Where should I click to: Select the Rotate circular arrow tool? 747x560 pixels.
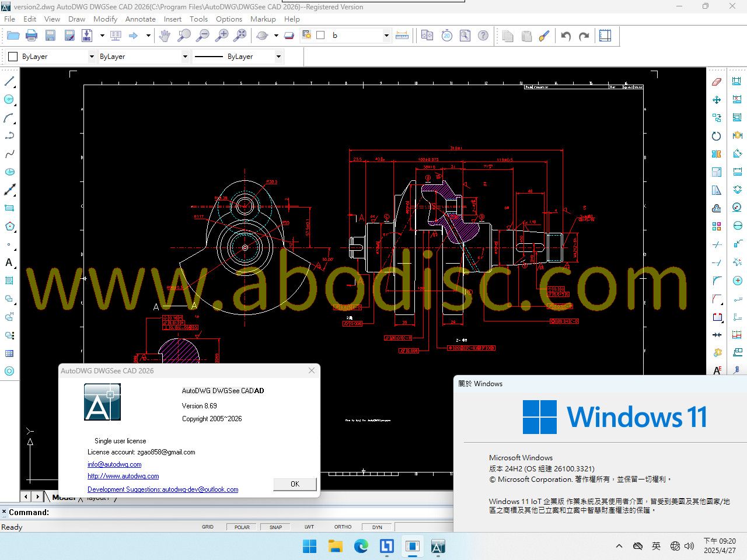[x=717, y=136]
